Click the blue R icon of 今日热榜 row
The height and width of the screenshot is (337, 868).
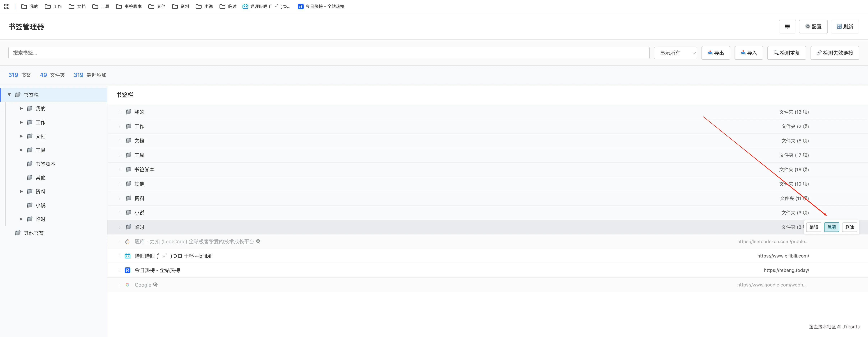127,270
